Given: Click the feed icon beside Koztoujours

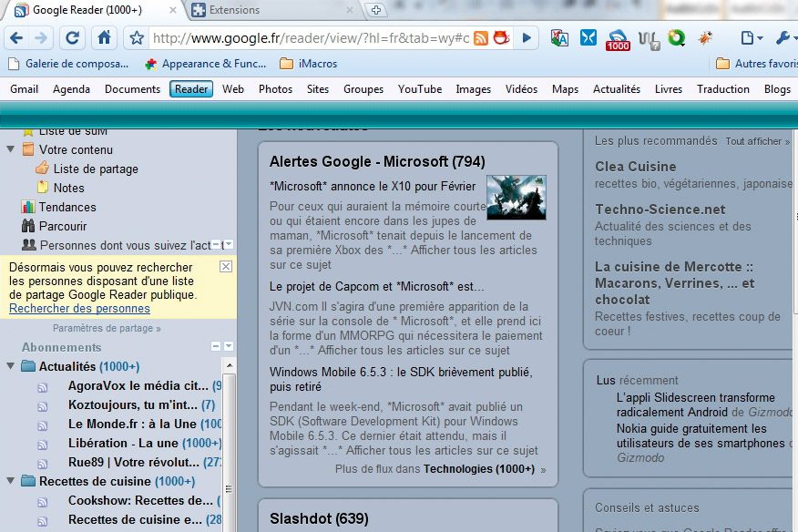Looking at the screenshot, I should [x=43, y=406].
